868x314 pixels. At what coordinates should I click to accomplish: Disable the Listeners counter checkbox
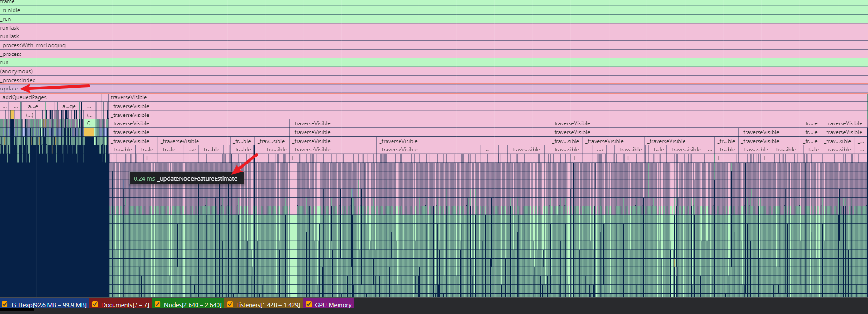(230, 304)
